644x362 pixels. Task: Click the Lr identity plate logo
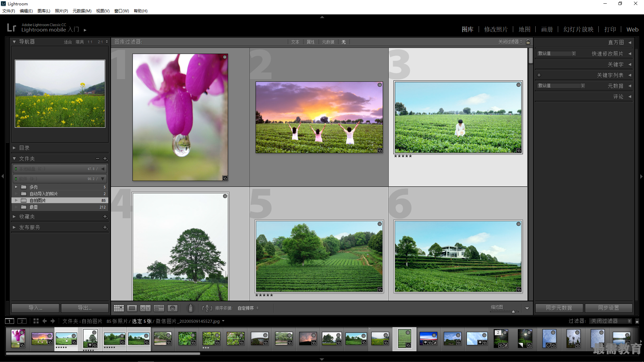[11, 27]
